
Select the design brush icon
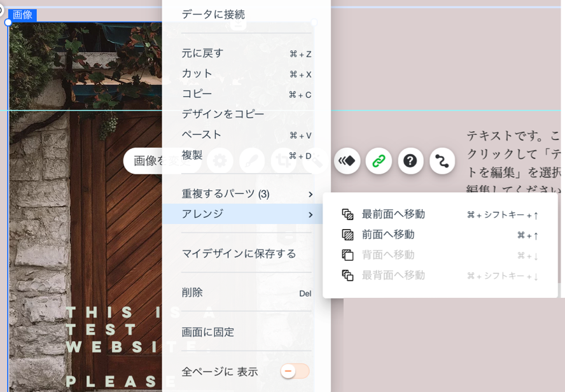tap(252, 161)
